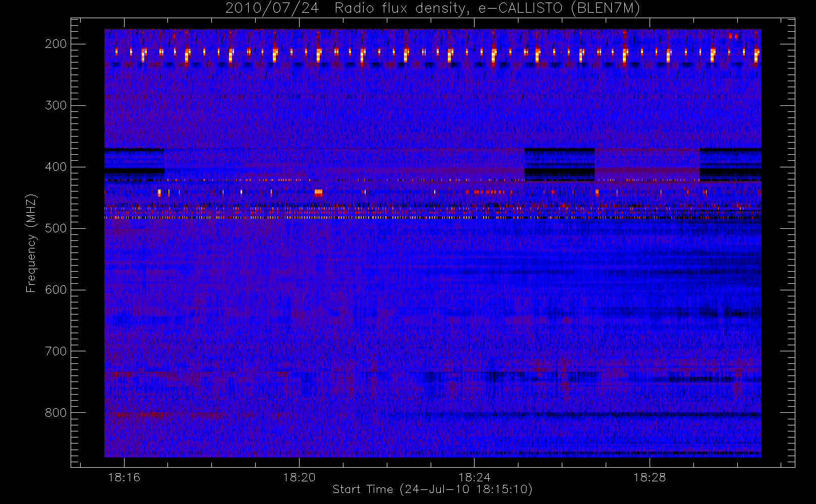Click the 700 frequency tick label
The height and width of the screenshot is (504, 816).
(x=56, y=351)
